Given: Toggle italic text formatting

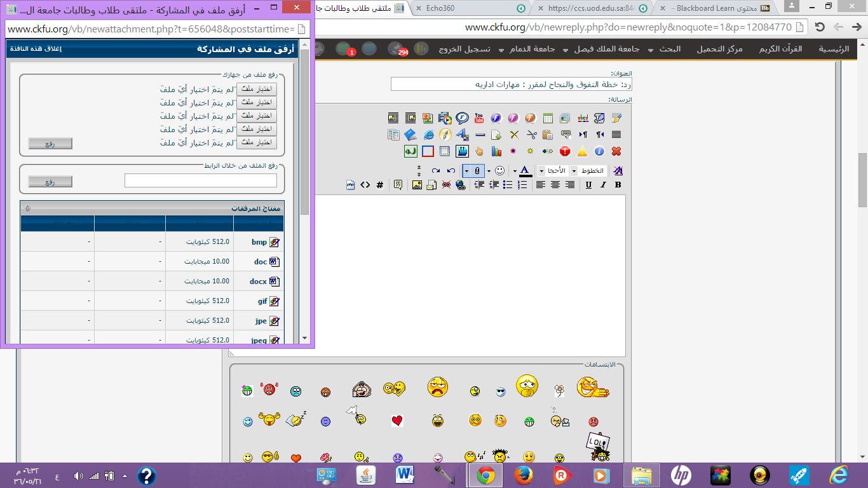Looking at the screenshot, I should [603, 185].
